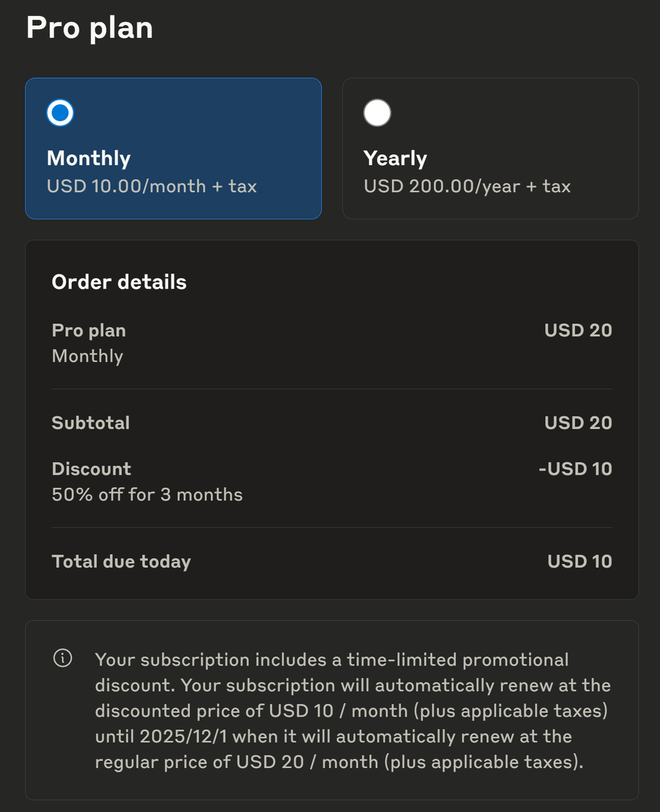This screenshot has width=660, height=812.
Task: Click the Pro plan USD 20 amount
Action: click(577, 331)
